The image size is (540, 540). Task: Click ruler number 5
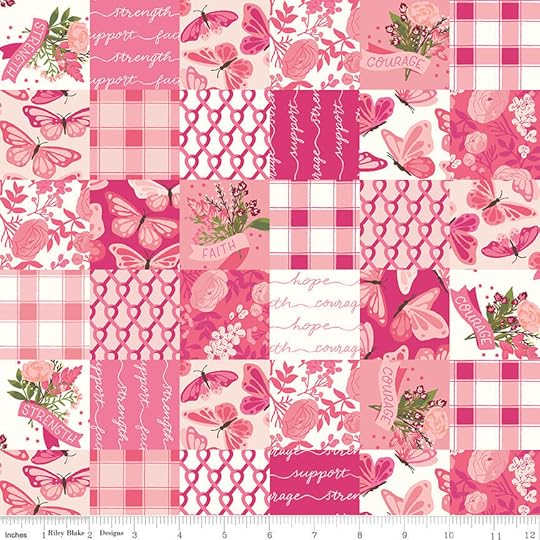[224, 534]
